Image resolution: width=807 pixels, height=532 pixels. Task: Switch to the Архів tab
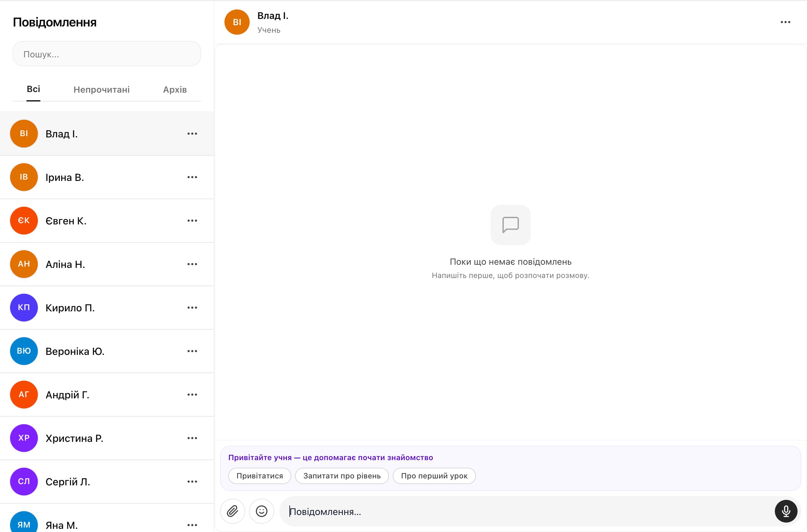pyautogui.click(x=175, y=90)
